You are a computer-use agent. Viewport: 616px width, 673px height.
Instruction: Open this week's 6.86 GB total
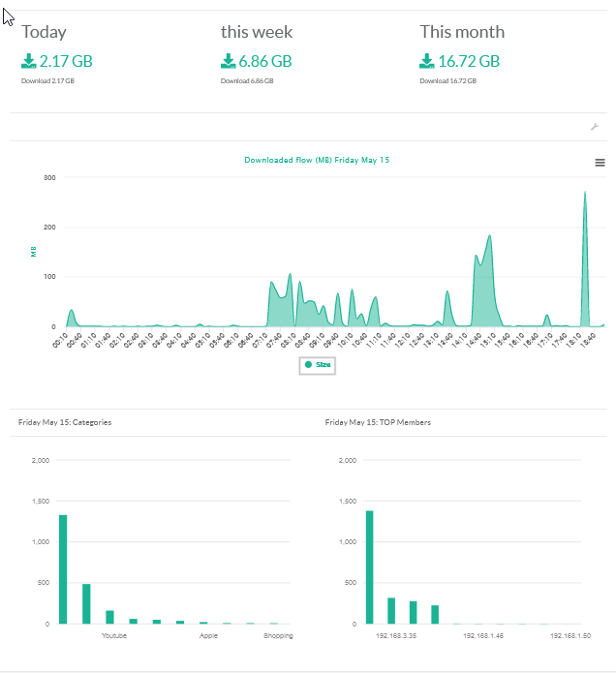pos(265,62)
